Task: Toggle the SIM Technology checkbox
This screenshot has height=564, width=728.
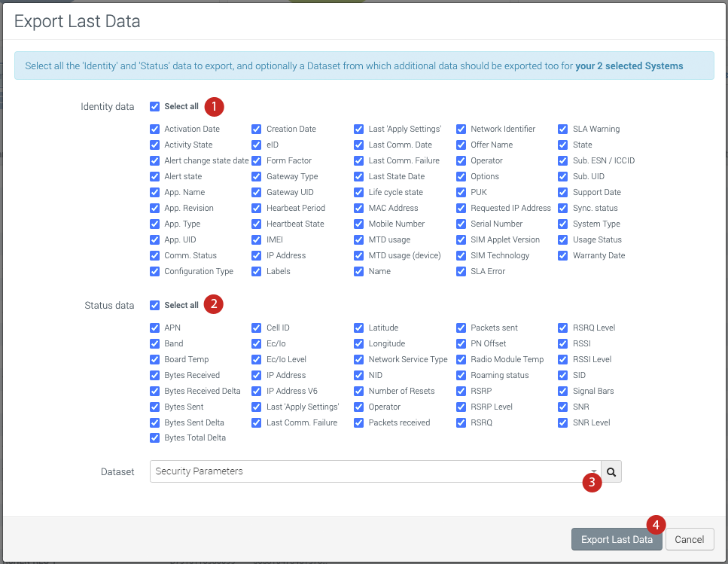Action: pyautogui.click(x=461, y=255)
